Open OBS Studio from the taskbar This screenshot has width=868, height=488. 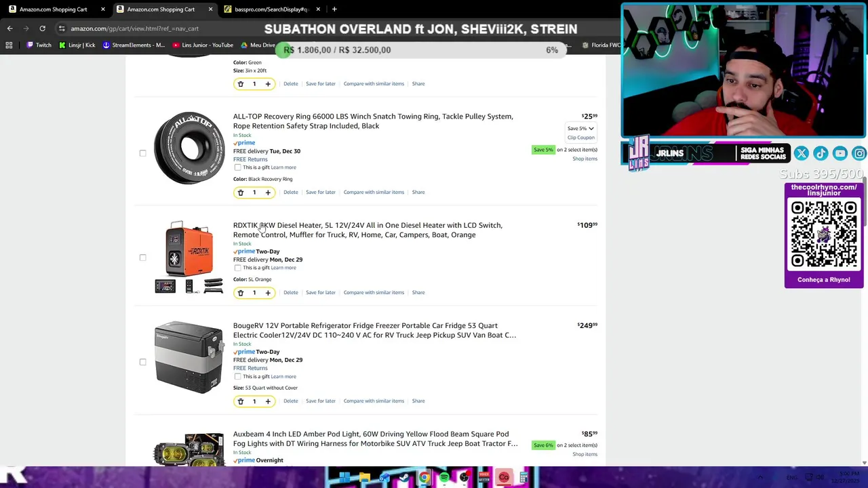pyautogui.click(x=464, y=478)
